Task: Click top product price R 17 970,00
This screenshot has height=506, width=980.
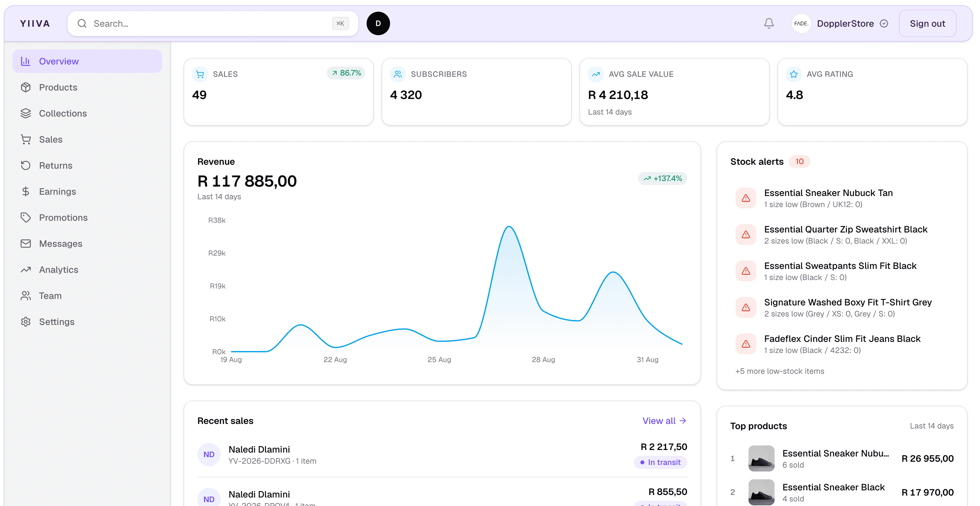Action: pos(928,492)
